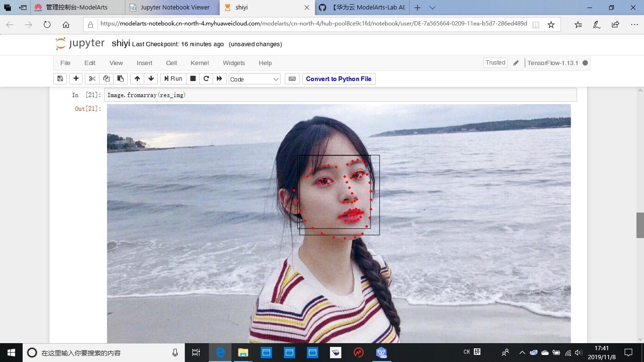This screenshot has height=362, width=644.
Task: Close the shiyi browser tab
Action: pos(307,8)
